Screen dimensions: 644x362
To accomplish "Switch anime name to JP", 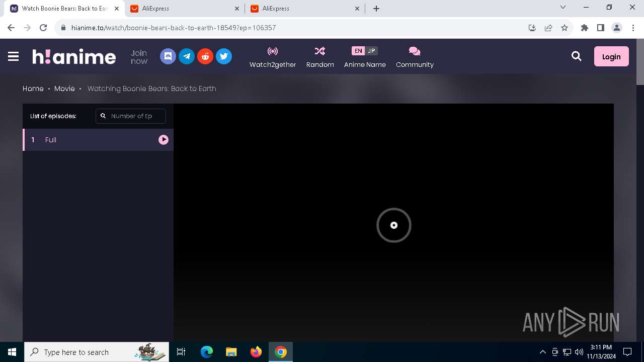I will [x=371, y=51].
